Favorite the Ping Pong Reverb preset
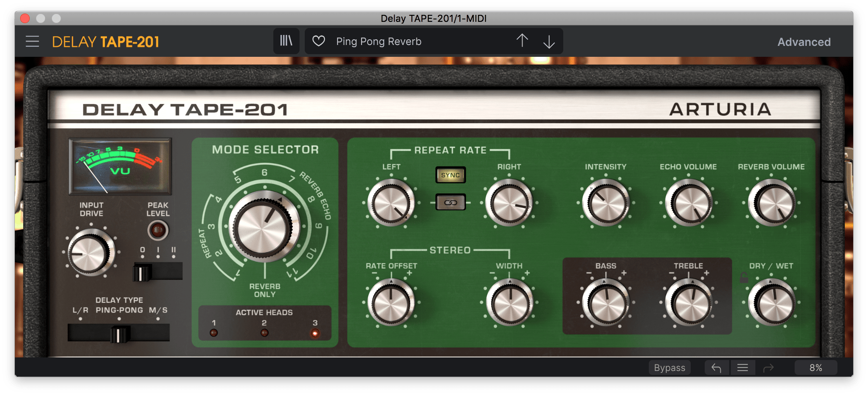 coord(319,41)
